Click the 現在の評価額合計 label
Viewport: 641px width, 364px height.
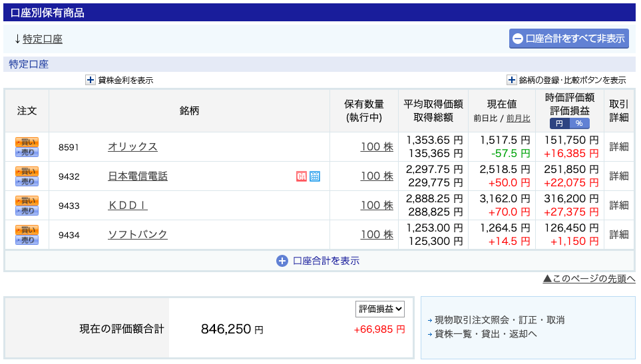click(121, 329)
